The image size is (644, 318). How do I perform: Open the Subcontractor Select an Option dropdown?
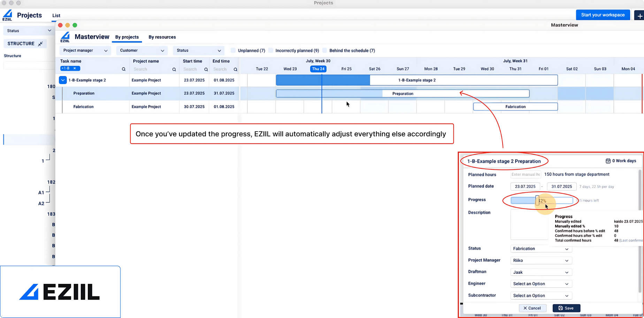point(541,296)
